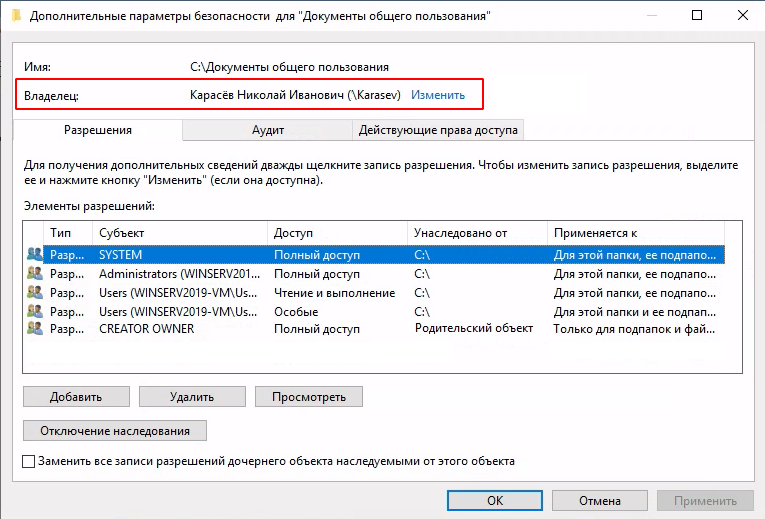Click the Просмотреть button
Image resolution: width=765 pixels, height=519 pixels.
click(309, 396)
